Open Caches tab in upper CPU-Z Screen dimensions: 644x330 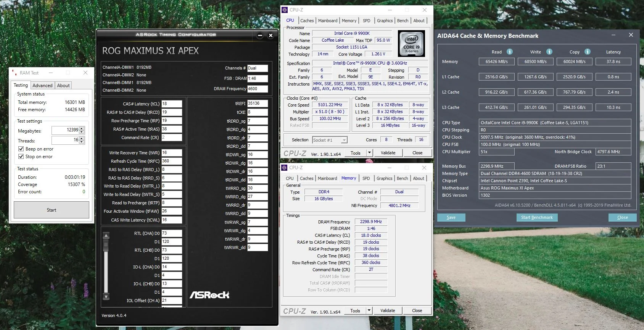pos(307,21)
